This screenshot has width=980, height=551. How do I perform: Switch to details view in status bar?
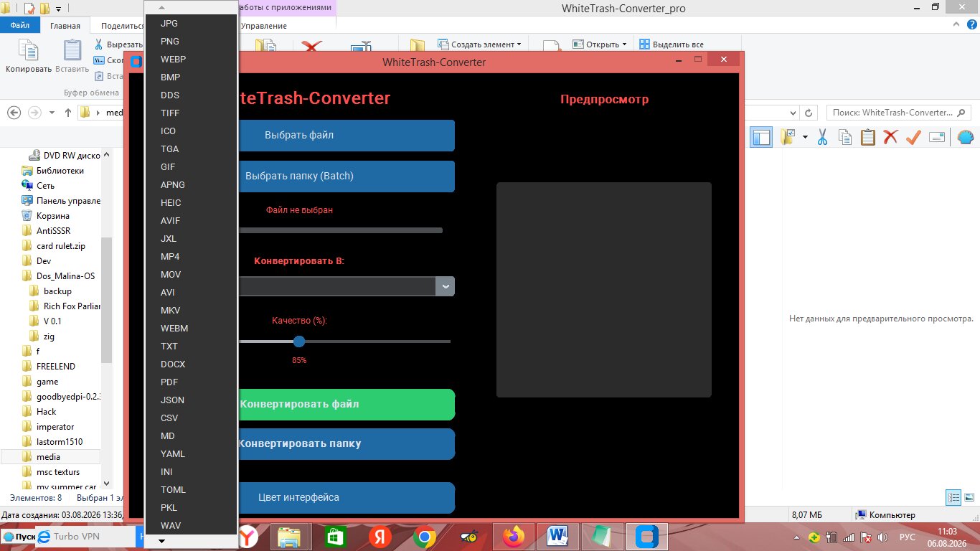(954, 497)
